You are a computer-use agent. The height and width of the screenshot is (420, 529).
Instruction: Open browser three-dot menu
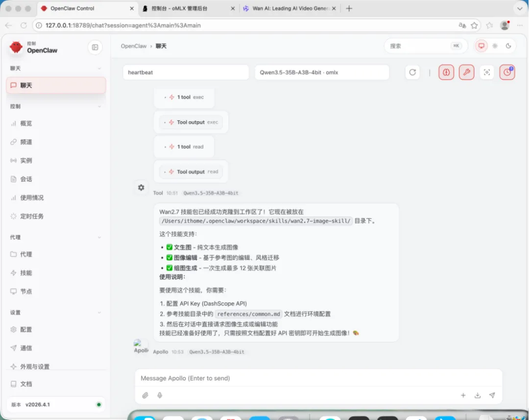click(520, 25)
